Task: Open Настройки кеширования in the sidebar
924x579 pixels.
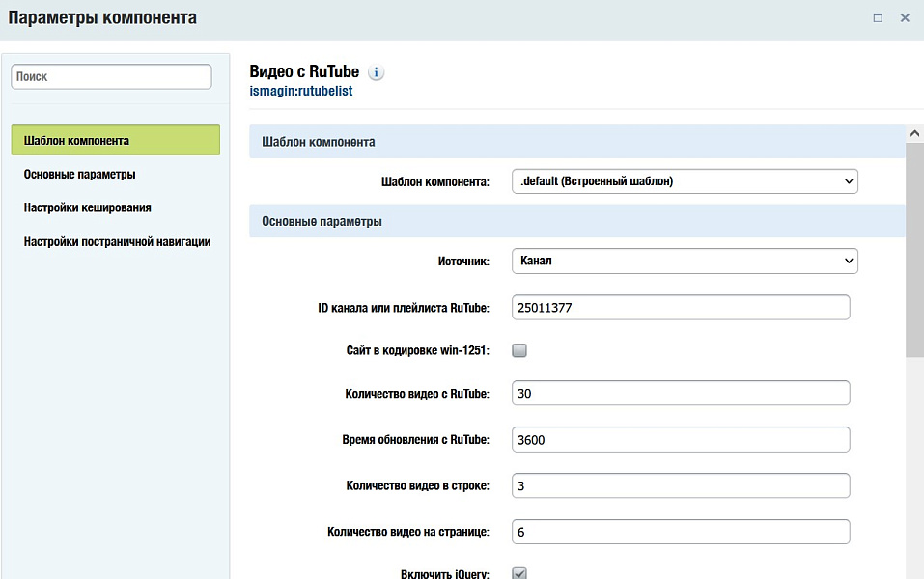Action: coord(87,207)
